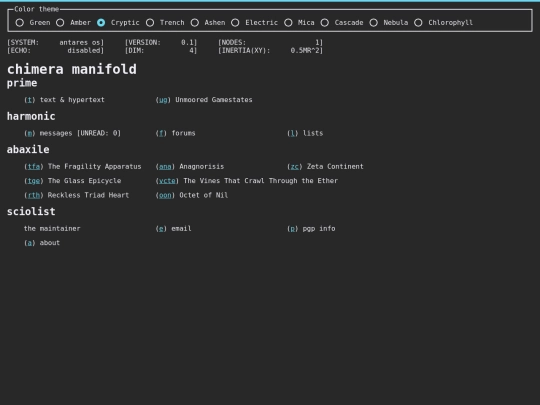The height and width of the screenshot is (405, 540).
Task: Open (vcte) The Vines That Crawl link
Action: tap(167, 181)
